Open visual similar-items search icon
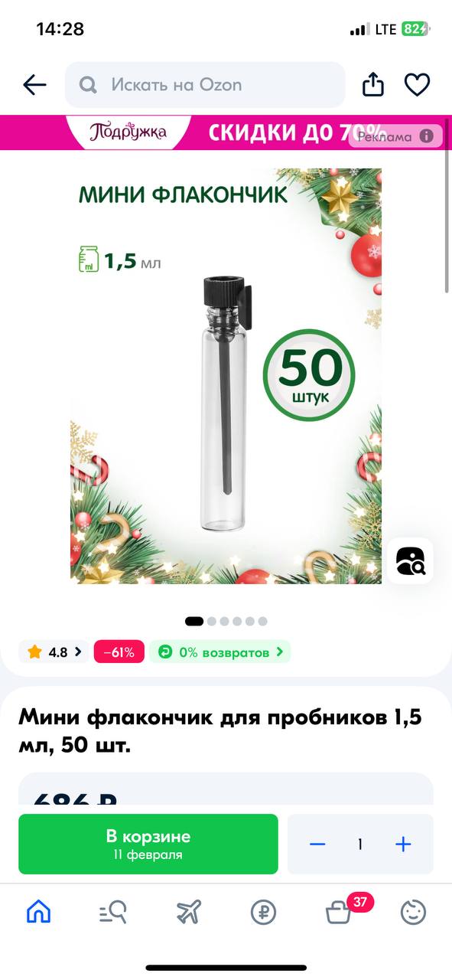 pos(410,561)
